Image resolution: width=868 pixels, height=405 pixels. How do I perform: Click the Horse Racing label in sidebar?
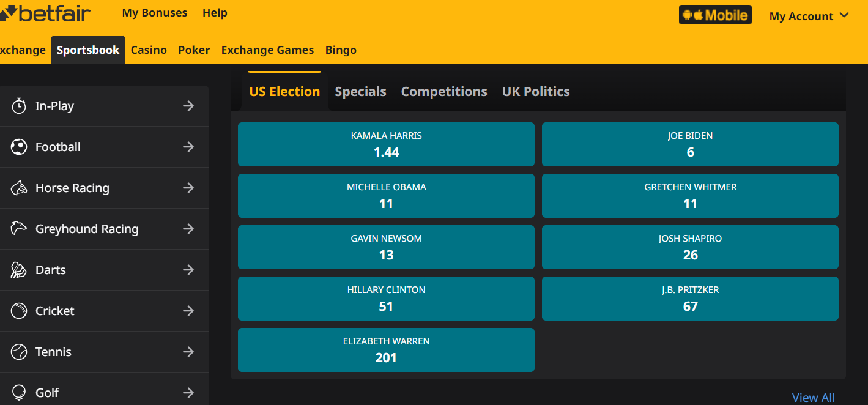point(72,188)
